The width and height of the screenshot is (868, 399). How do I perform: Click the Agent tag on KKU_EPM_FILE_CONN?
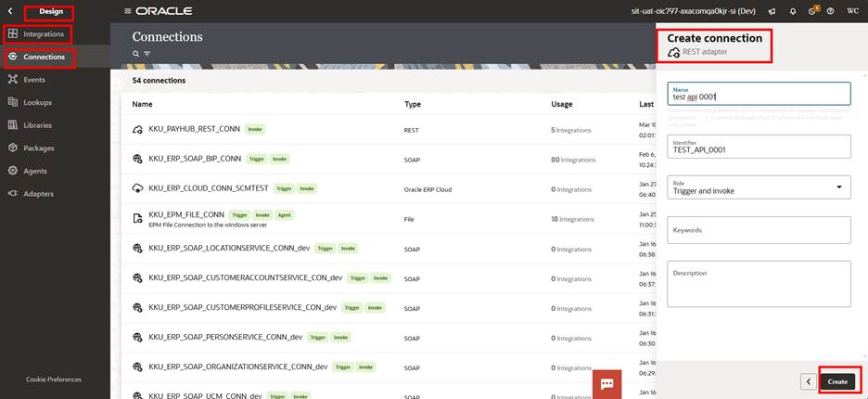(285, 214)
